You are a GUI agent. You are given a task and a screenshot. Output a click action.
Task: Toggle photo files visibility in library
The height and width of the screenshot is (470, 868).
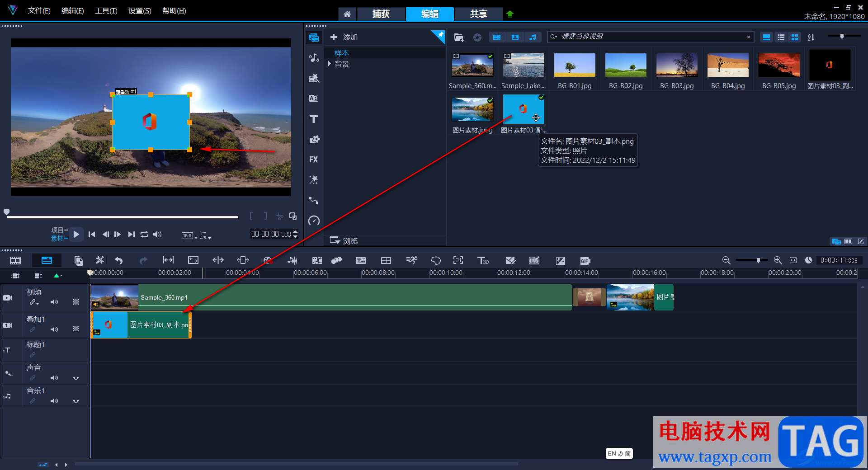[x=515, y=38]
